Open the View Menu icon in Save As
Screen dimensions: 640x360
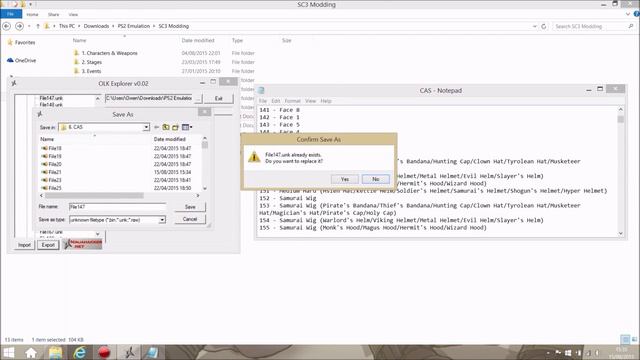(187, 127)
